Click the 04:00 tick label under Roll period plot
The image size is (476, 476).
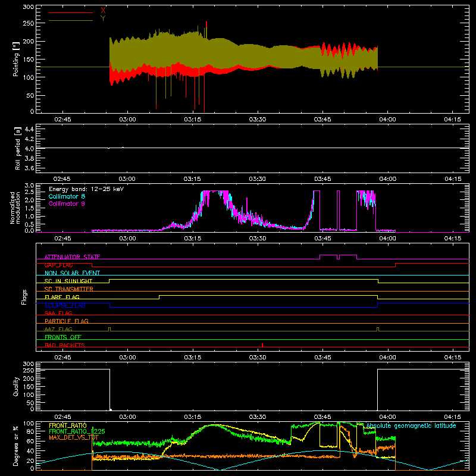388,179
